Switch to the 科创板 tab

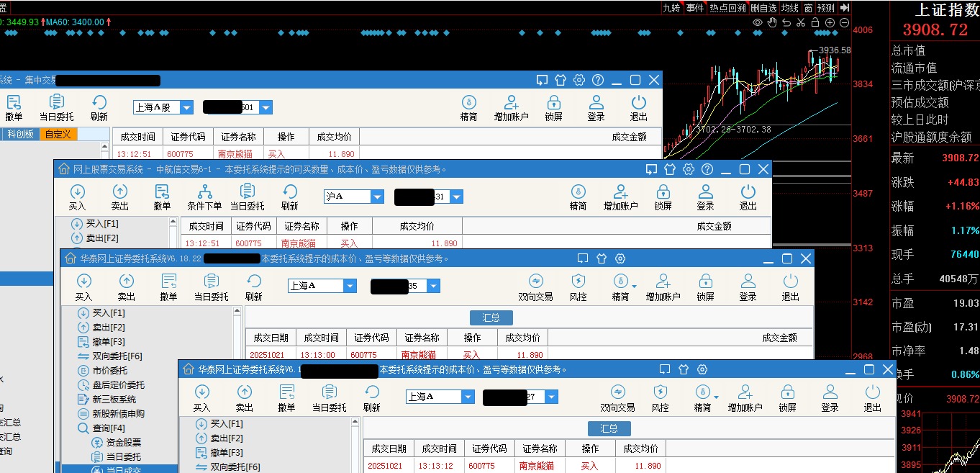tap(21, 134)
